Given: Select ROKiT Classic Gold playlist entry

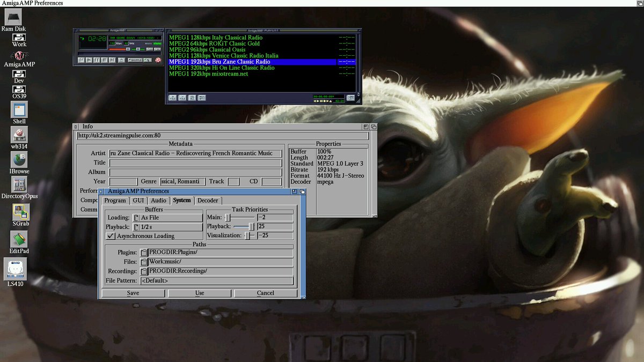Looking at the screenshot, I should 262,43.
